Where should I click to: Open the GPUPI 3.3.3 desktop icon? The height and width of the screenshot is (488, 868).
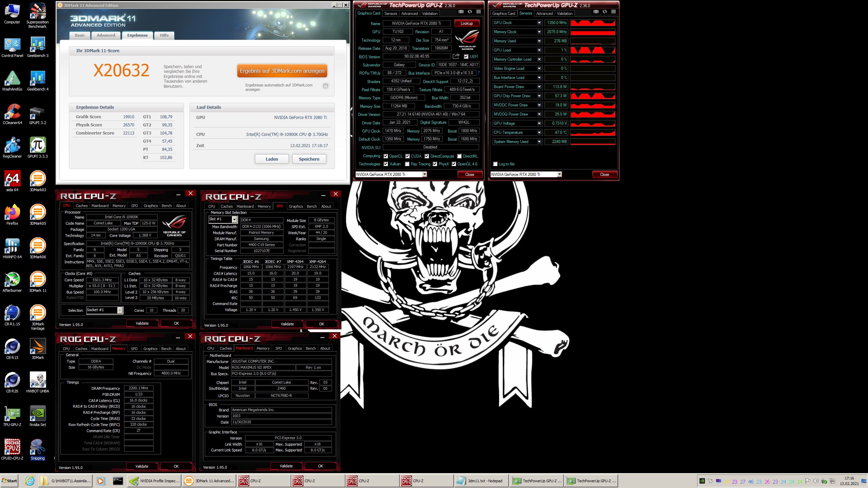coord(38,148)
